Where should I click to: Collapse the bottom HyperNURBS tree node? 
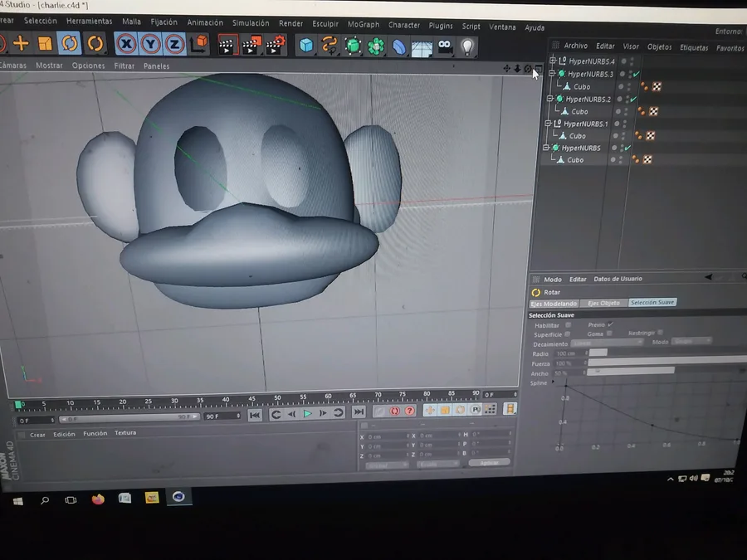(546, 148)
